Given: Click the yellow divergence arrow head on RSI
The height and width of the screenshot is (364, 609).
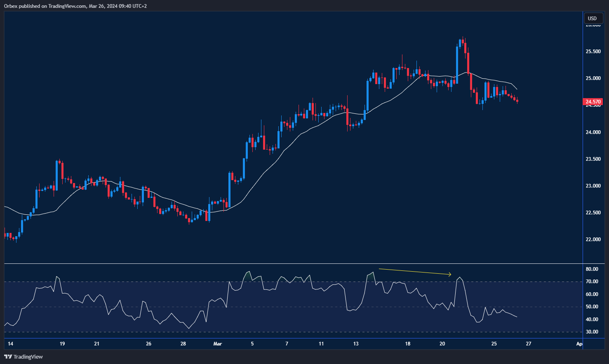Looking at the screenshot, I should [x=449, y=275].
